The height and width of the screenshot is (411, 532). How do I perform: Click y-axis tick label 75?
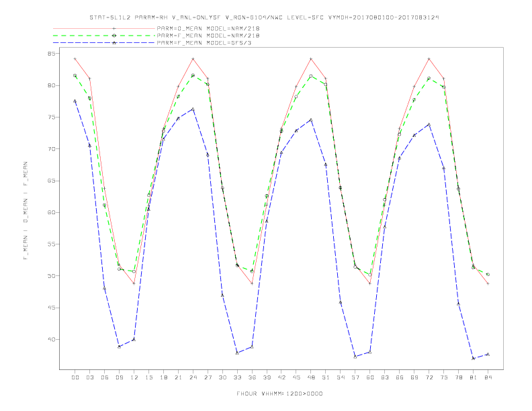(x=51, y=118)
